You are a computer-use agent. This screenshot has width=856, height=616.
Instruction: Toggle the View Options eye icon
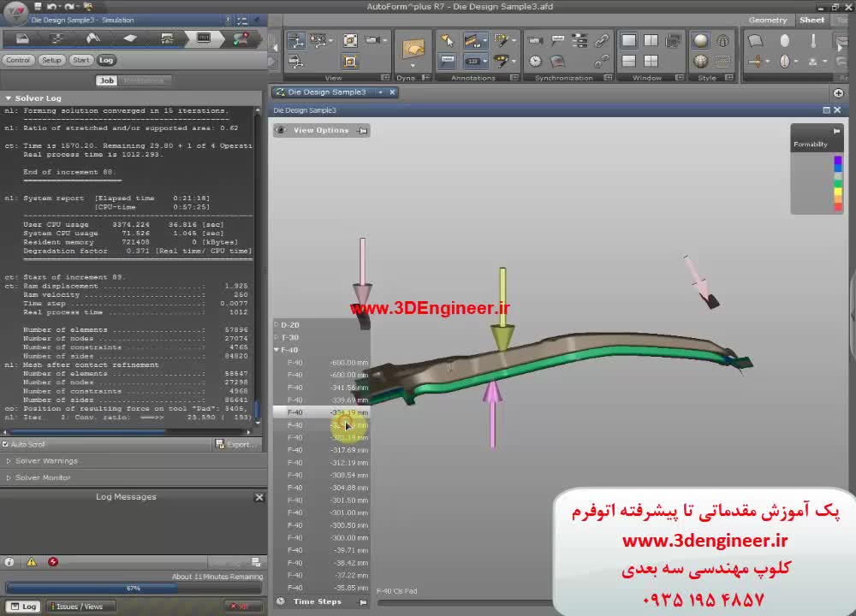pyautogui.click(x=281, y=131)
